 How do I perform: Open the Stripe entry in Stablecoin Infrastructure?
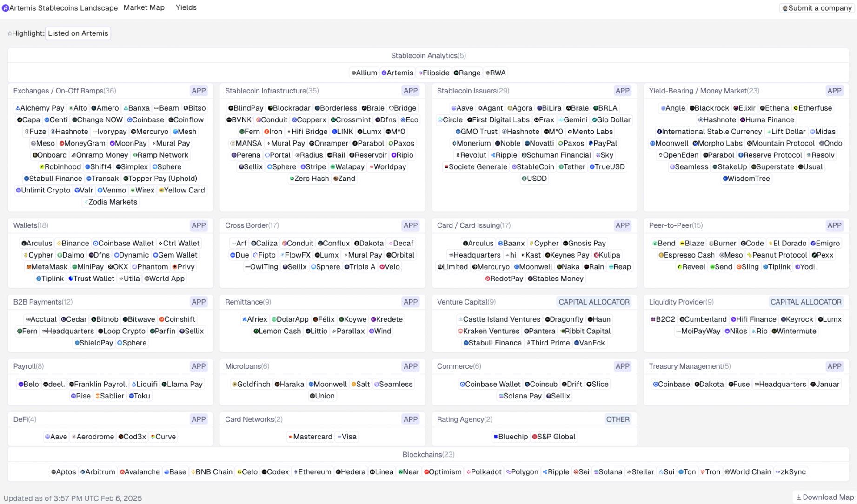[313, 167]
